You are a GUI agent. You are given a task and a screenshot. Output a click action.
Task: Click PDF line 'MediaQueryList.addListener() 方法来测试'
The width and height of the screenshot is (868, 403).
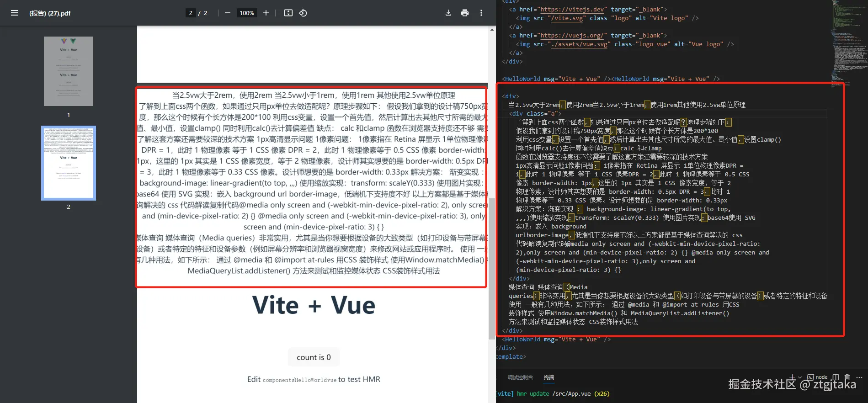314,271
